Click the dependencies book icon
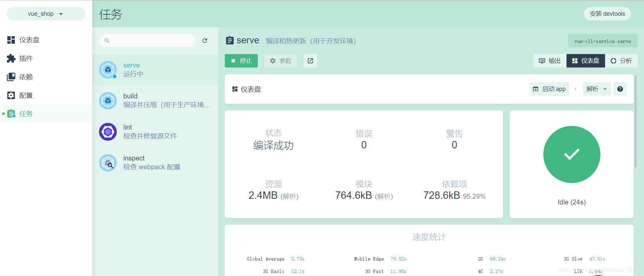 click(11, 77)
